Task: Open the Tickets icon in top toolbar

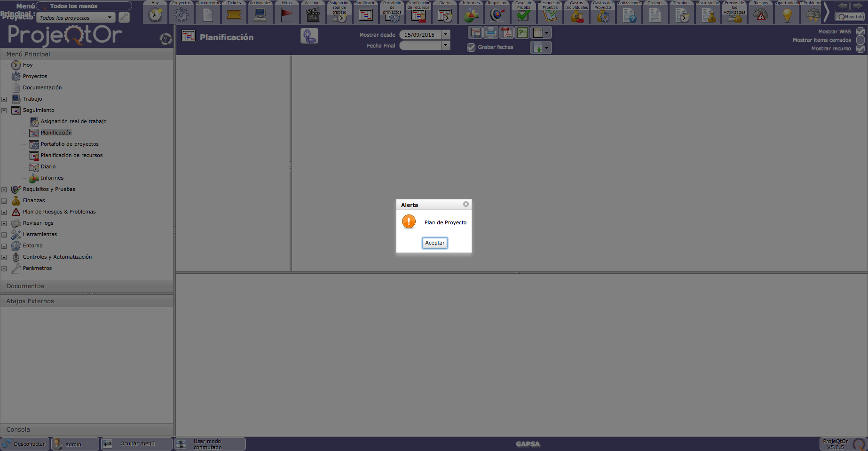Action: tap(234, 15)
